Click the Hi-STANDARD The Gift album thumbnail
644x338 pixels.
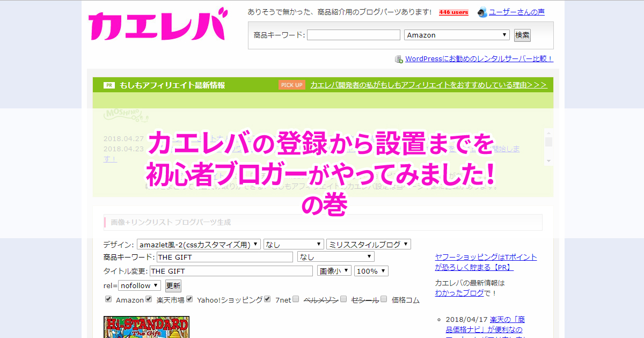146,327
